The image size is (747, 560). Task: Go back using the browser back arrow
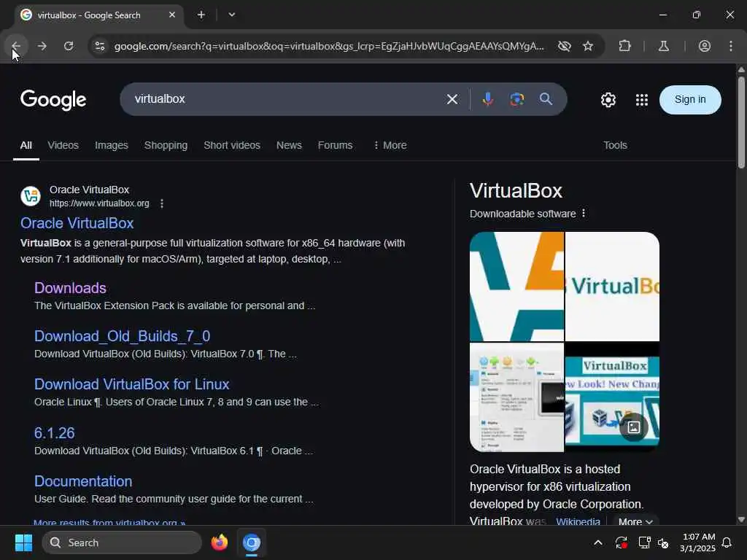(x=16, y=46)
